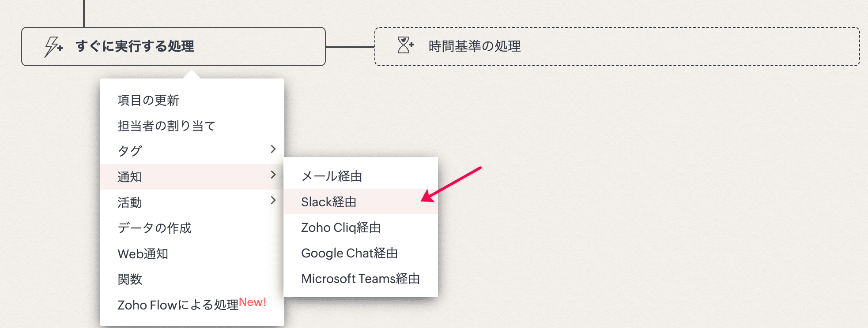Pick Zoho Cliq経由 notification option

click(x=341, y=227)
